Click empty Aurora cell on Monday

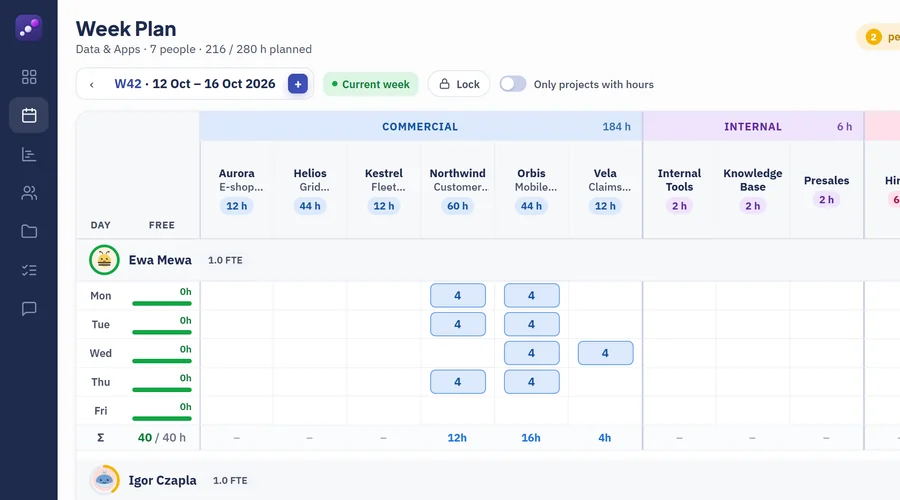tap(236, 296)
